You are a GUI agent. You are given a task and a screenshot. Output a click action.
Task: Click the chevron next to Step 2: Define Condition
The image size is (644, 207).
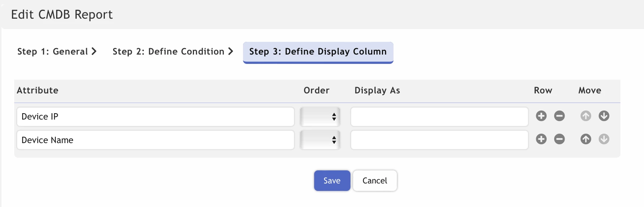click(x=231, y=51)
